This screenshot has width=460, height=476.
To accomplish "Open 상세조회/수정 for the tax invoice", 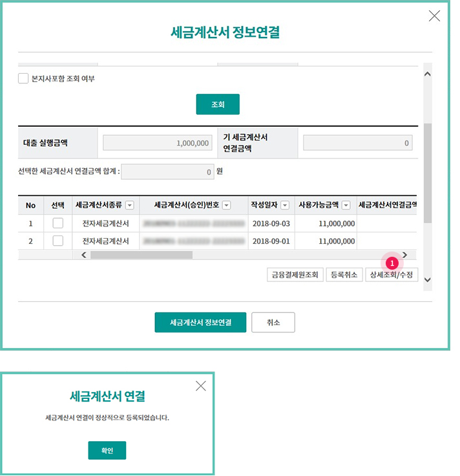I will pos(392,275).
